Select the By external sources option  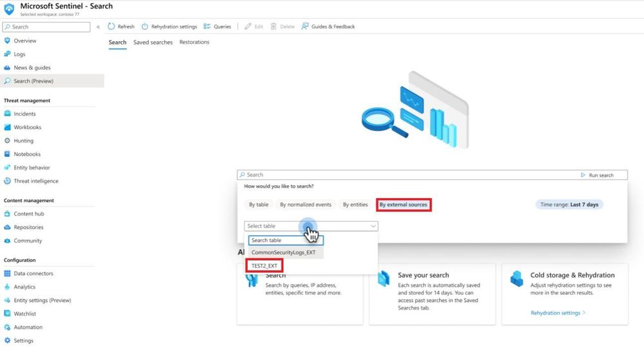(404, 205)
